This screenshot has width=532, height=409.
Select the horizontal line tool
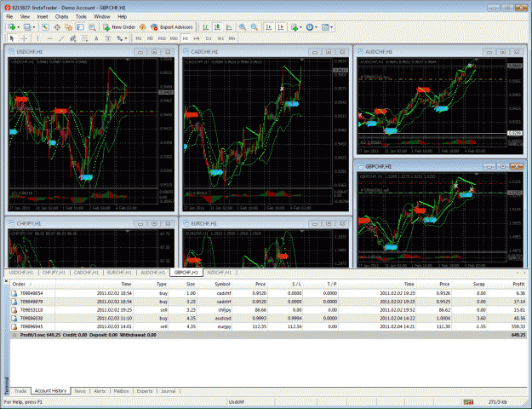click(50, 38)
